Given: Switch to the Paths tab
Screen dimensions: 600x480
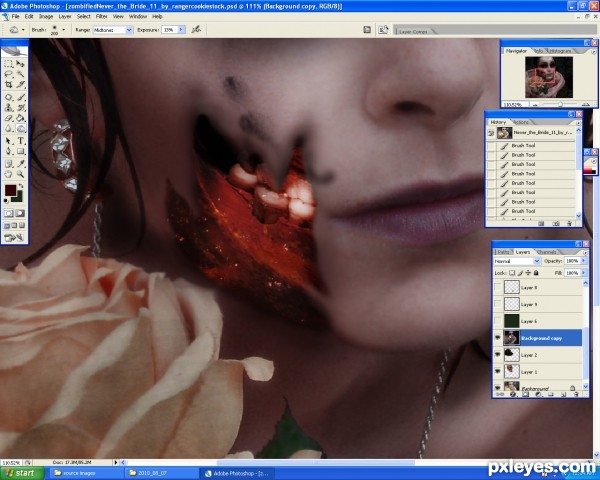Looking at the screenshot, I should pos(503,252).
